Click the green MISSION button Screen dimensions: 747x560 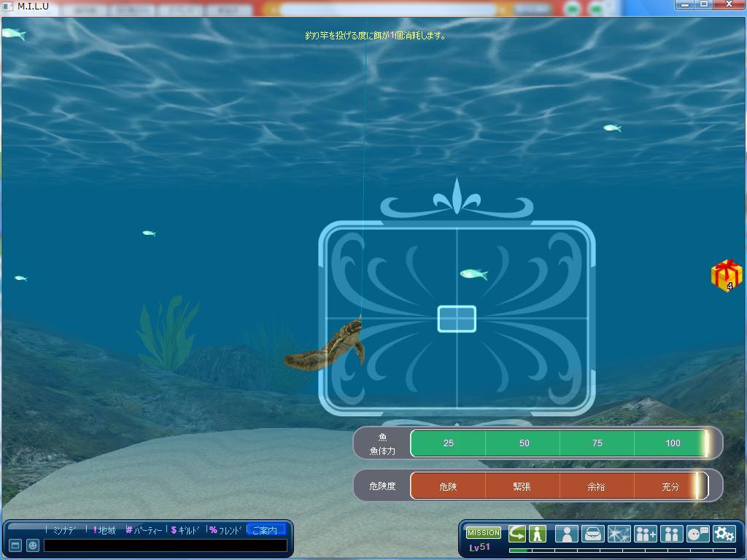click(484, 533)
